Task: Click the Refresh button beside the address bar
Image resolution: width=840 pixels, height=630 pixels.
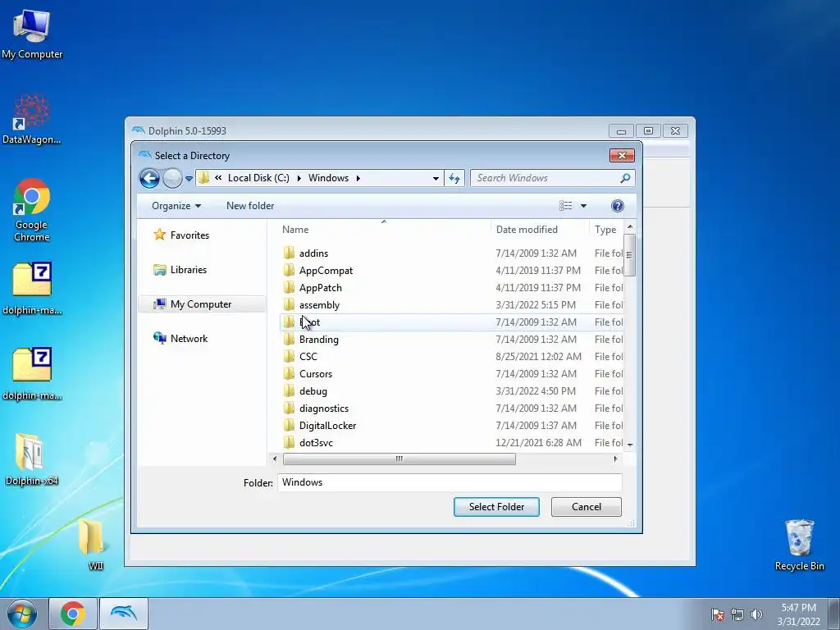Action: (454, 178)
